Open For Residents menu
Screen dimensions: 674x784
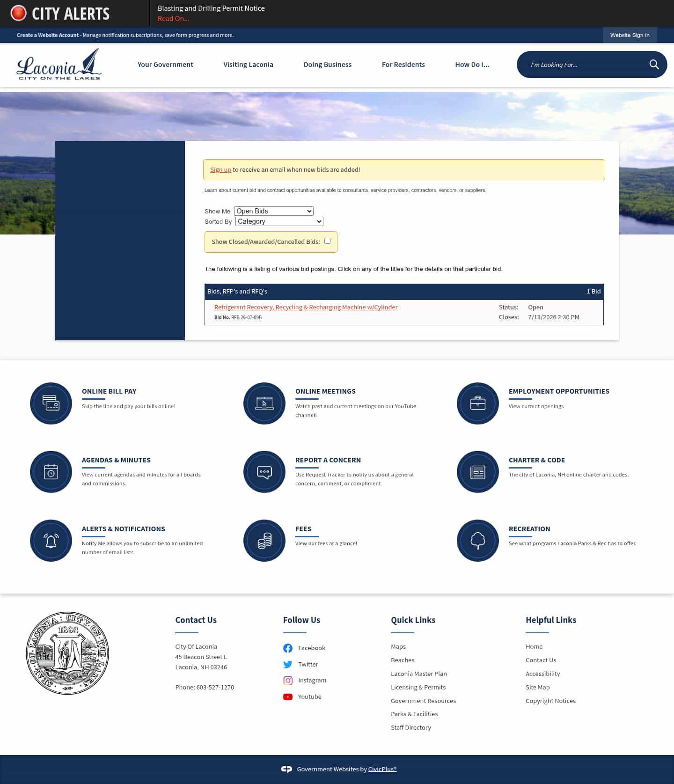(x=403, y=65)
